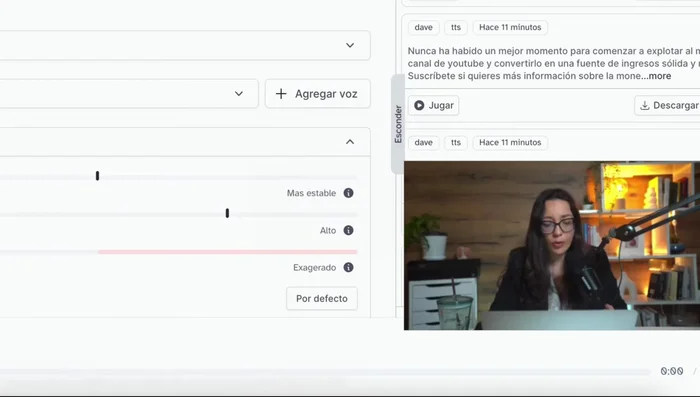
Task: Click Hace 11 minutos label above webcam video
Action: [x=510, y=142]
